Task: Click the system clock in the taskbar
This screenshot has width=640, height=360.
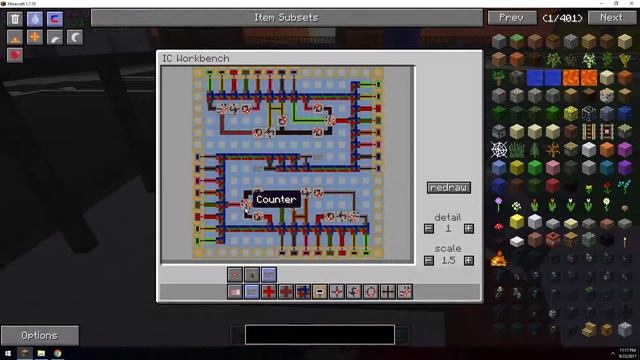Action: (627, 353)
